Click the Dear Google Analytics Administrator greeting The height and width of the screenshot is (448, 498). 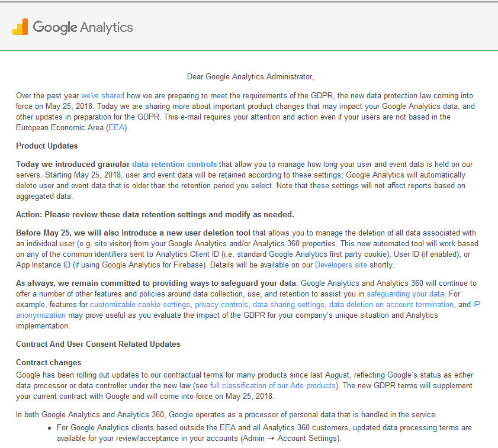pos(250,77)
